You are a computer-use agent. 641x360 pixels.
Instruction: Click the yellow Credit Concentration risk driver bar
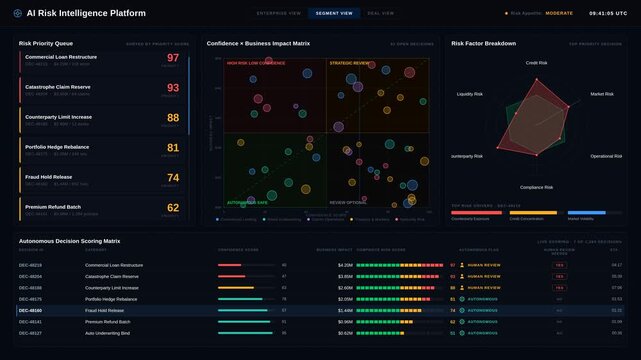[x=533, y=213]
